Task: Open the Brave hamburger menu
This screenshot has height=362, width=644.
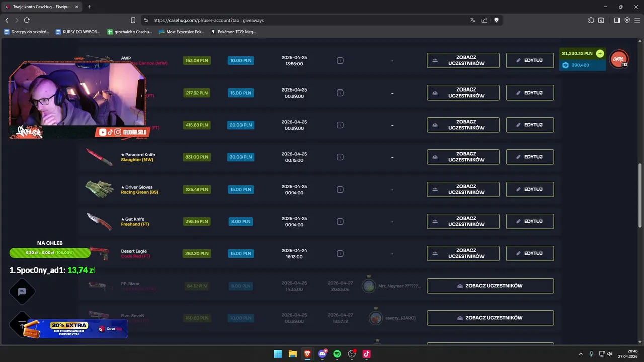Action: 637,20
